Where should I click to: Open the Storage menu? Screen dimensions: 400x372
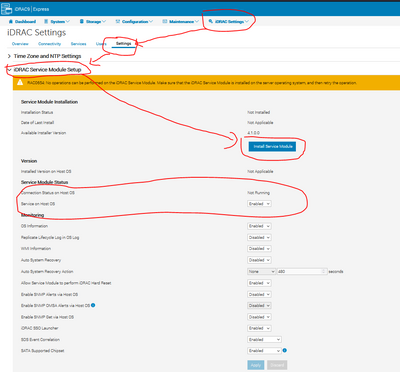(x=93, y=21)
